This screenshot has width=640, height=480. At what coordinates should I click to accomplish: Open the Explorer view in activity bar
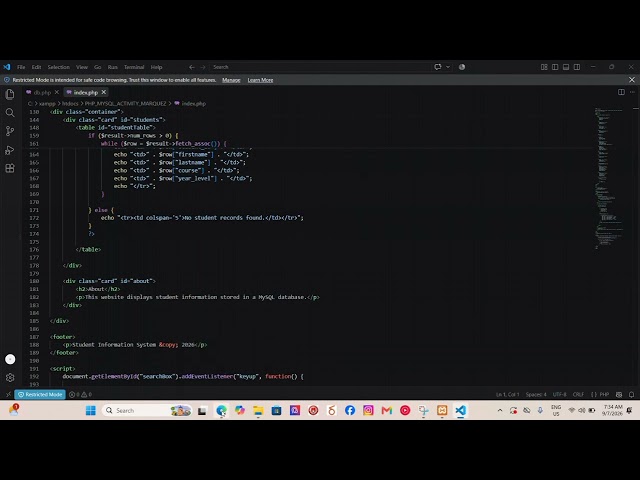point(10,94)
